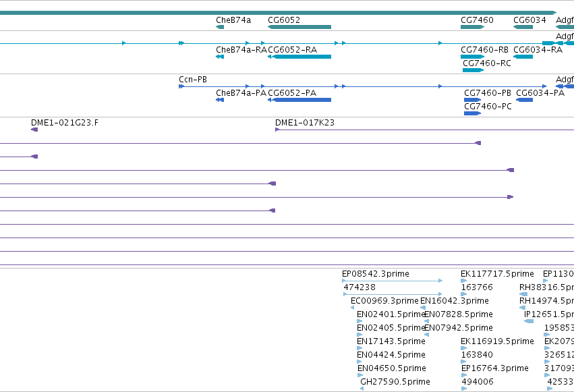
Task: Click the GH27590.5prime arrow marker
Action: [x=362, y=389]
